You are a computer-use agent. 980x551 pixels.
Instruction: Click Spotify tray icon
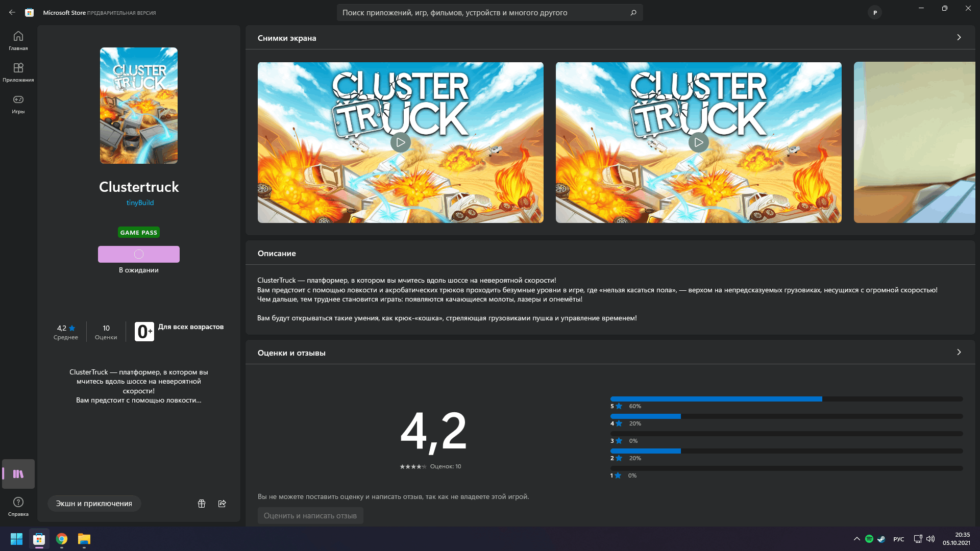click(x=869, y=539)
